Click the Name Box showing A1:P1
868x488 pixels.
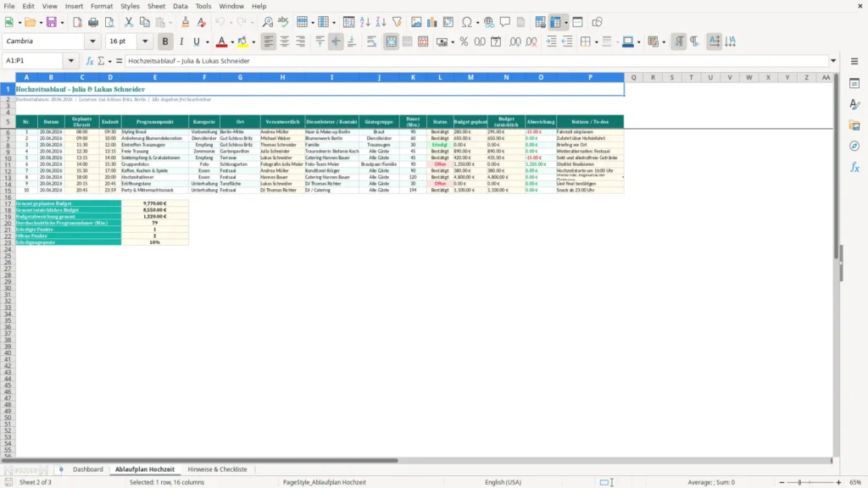[x=34, y=61]
